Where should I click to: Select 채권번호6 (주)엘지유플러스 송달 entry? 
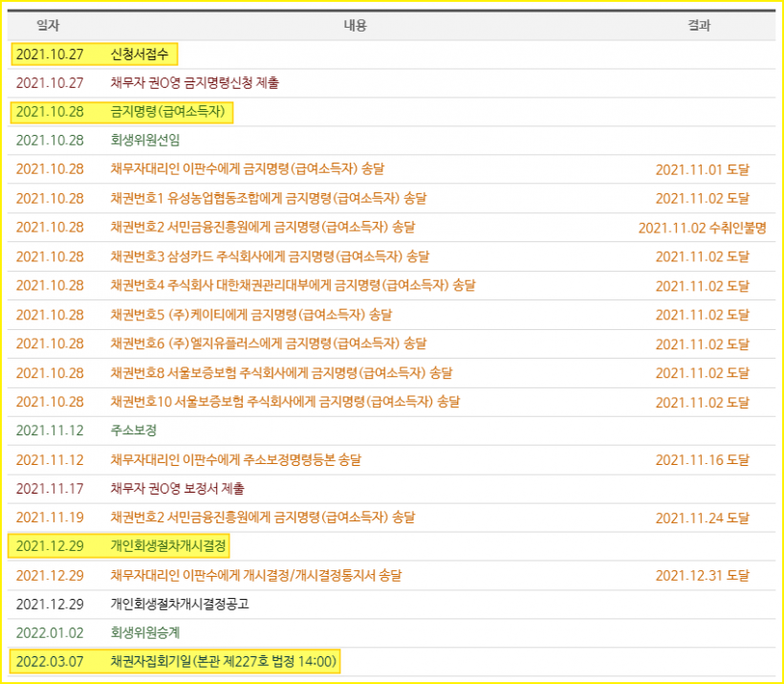tap(269, 343)
